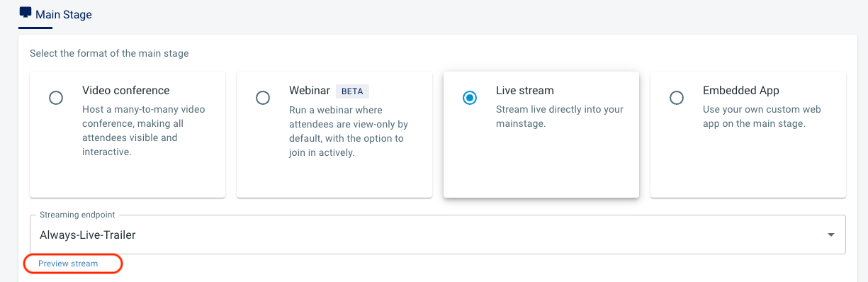Image resolution: width=868 pixels, height=282 pixels.
Task: Click the 'Host a many-to-many video' description
Action: 144,131
